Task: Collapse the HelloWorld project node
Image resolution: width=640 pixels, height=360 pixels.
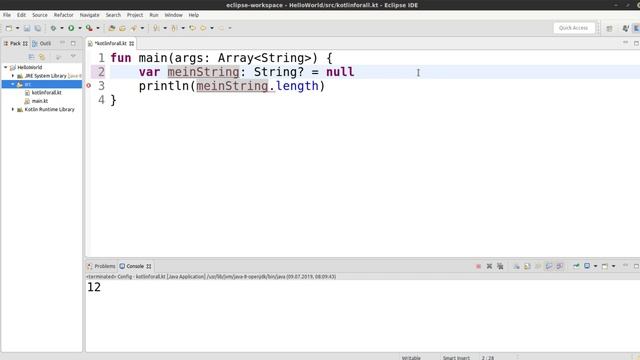Action: point(6,67)
